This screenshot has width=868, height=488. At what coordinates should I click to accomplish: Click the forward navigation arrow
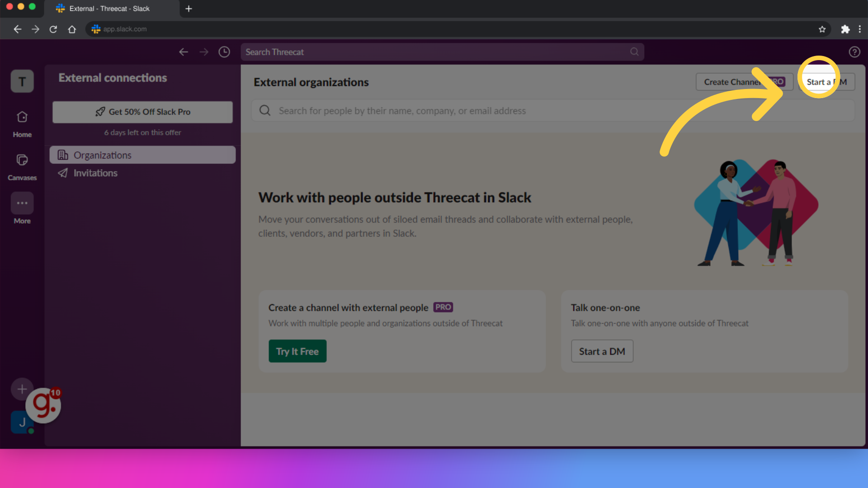pyautogui.click(x=204, y=52)
